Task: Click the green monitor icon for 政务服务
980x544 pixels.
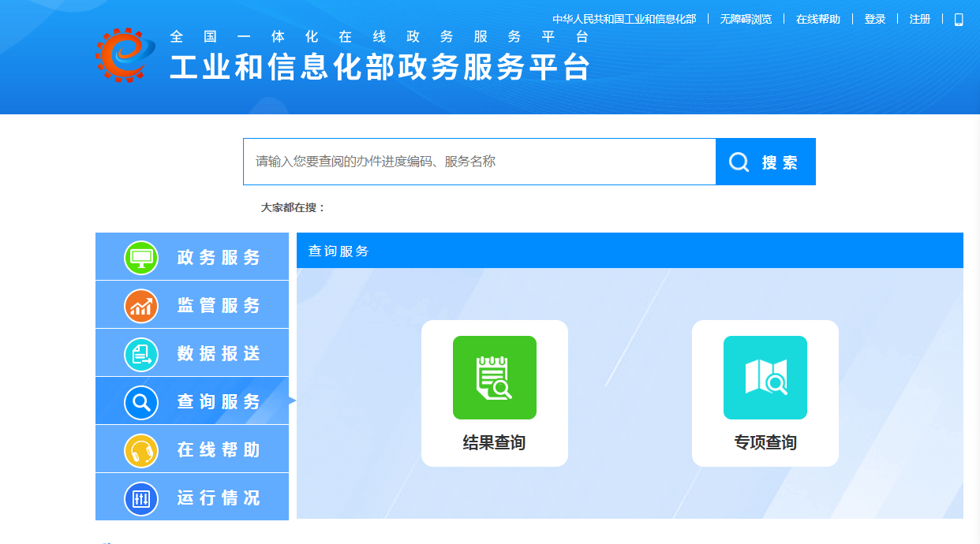Action: click(x=141, y=258)
